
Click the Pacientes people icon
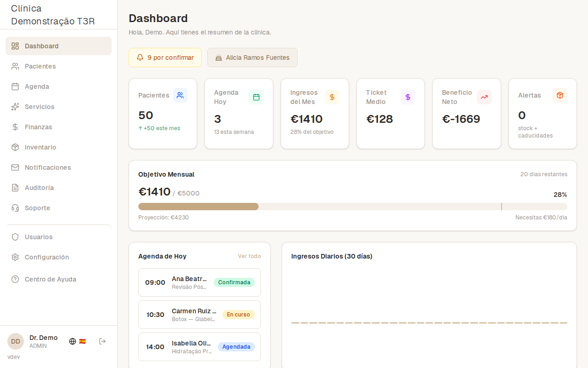pos(15,66)
